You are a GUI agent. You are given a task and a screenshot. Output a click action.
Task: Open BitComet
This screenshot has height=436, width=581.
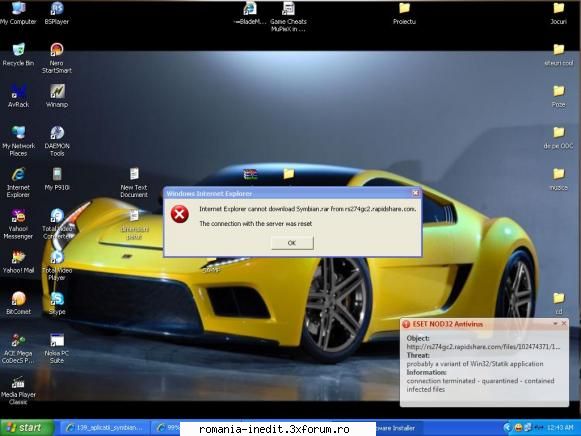pos(18,304)
